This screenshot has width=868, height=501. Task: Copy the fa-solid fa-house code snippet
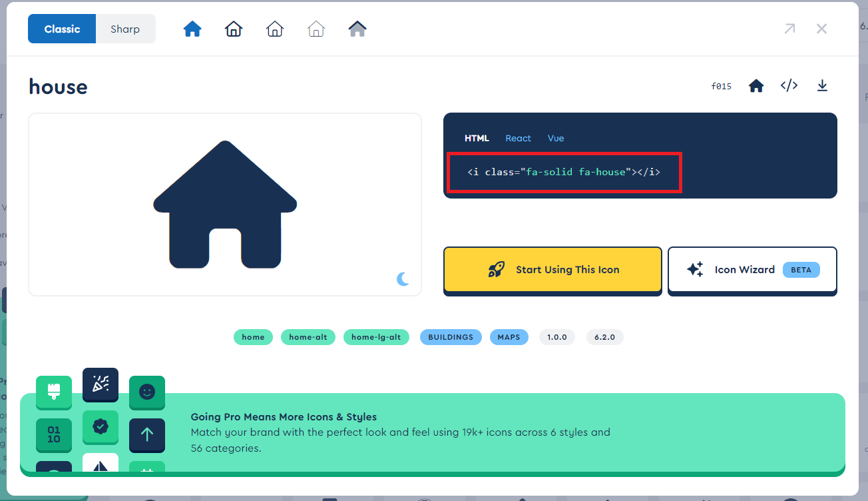point(564,172)
